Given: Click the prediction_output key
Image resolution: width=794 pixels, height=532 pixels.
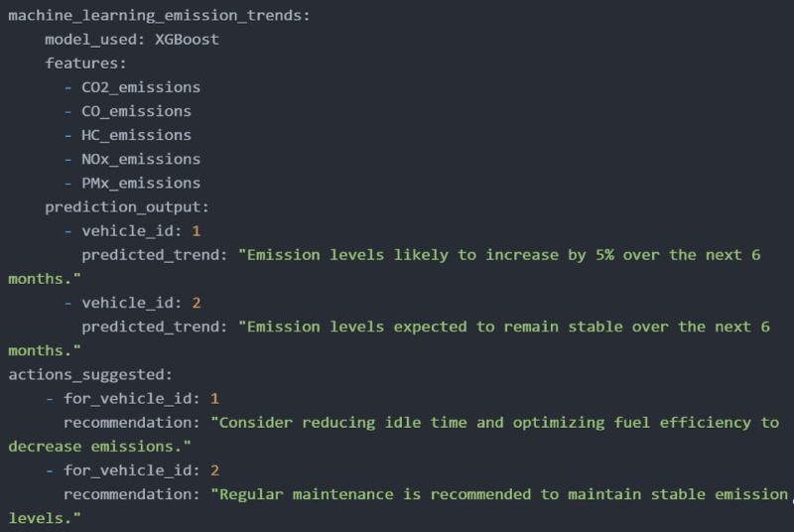Looking at the screenshot, I should point(127,207).
